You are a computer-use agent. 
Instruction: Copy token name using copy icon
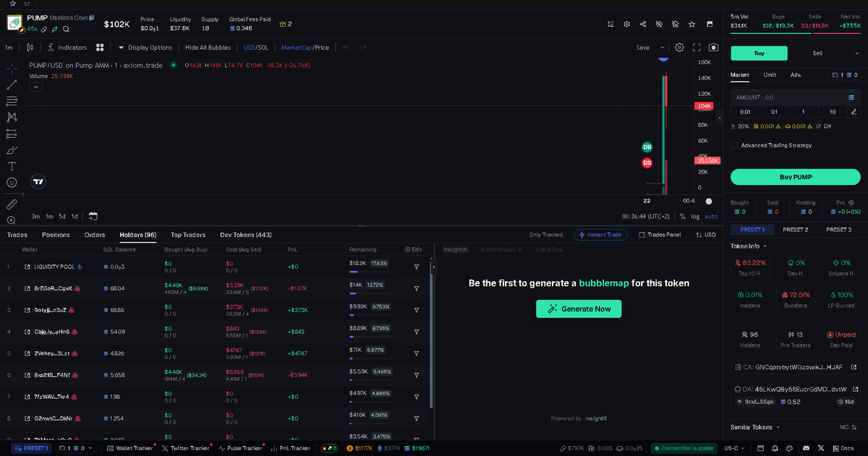coord(92,17)
